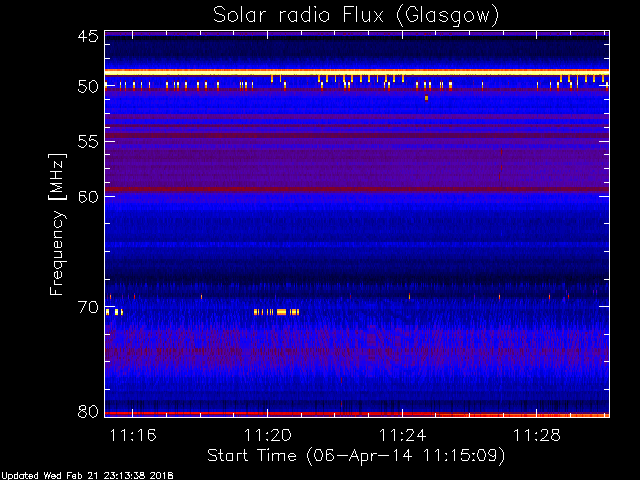The width and height of the screenshot is (640, 480).
Task: Click the yellow burst at far left near 70 MHz
Action: [x=114, y=312]
